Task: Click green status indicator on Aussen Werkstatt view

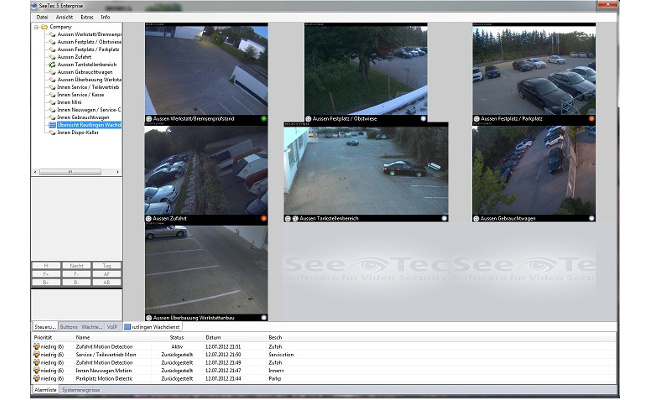Action: (264, 119)
